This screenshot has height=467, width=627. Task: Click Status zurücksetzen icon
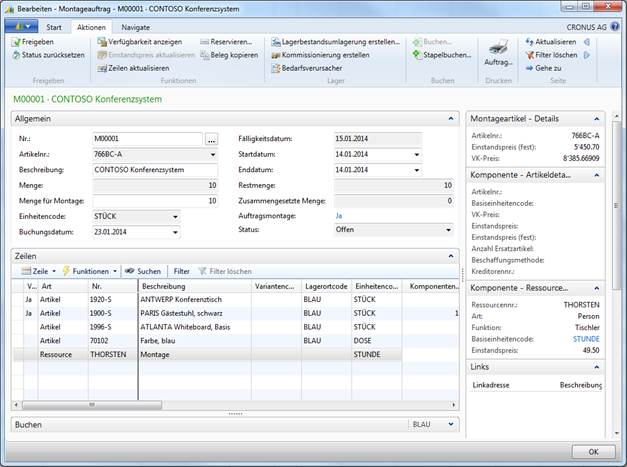pyautogui.click(x=16, y=55)
